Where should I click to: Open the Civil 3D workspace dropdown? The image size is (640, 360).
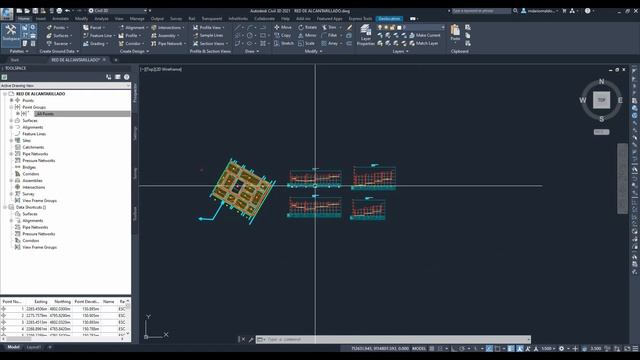[117, 11]
